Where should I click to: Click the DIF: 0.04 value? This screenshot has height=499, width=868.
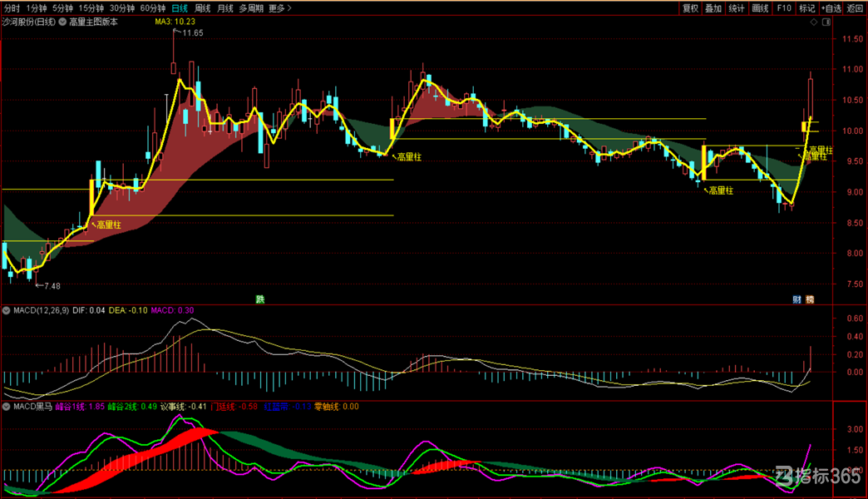click(x=89, y=311)
